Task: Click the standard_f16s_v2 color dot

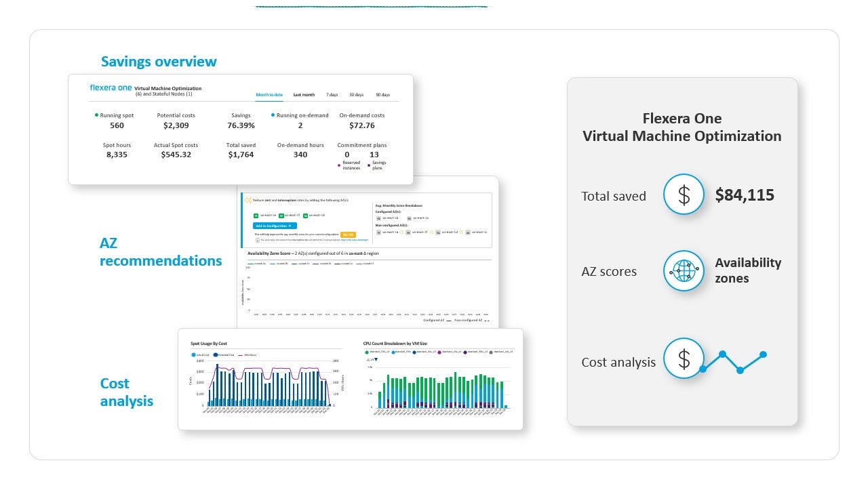Action: [366, 351]
